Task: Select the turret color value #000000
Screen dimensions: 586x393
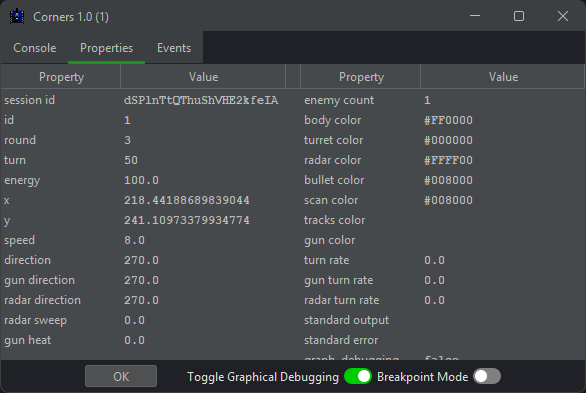Action: pyautogui.click(x=448, y=140)
